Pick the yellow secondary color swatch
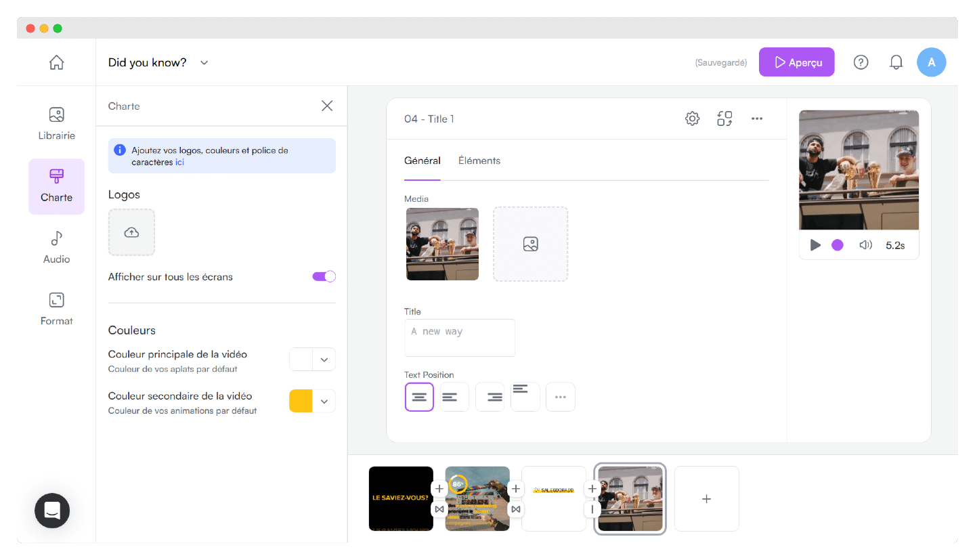 coord(301,401)
